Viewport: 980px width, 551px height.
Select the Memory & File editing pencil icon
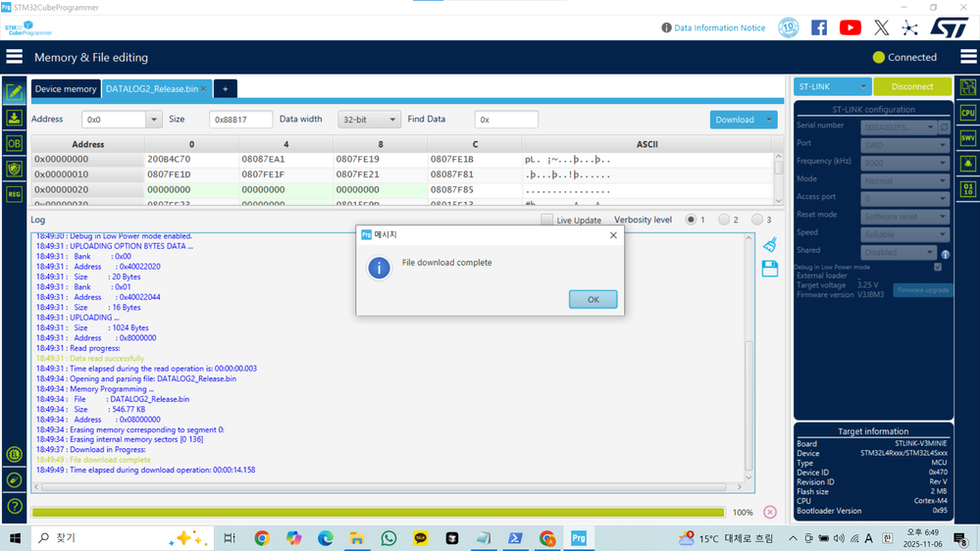click(x=14, y=92)
